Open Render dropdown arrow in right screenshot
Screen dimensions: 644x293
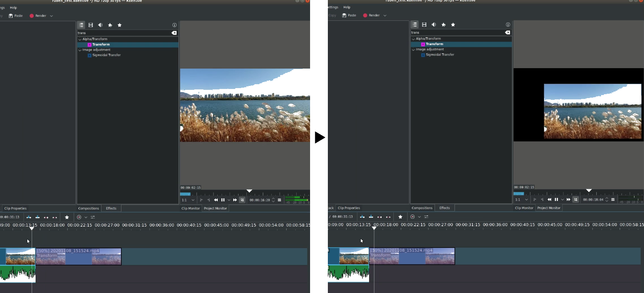tap(385, 16)
